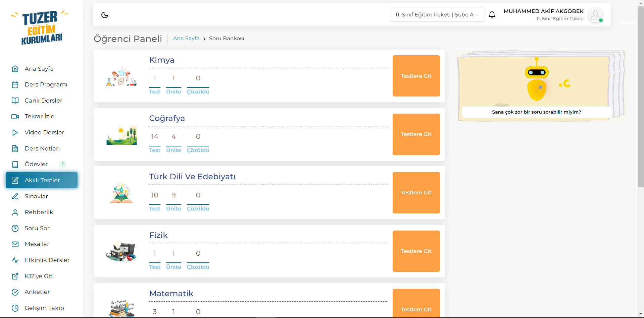Click the Mesajlar envelope icon

(x=15, y=244)
